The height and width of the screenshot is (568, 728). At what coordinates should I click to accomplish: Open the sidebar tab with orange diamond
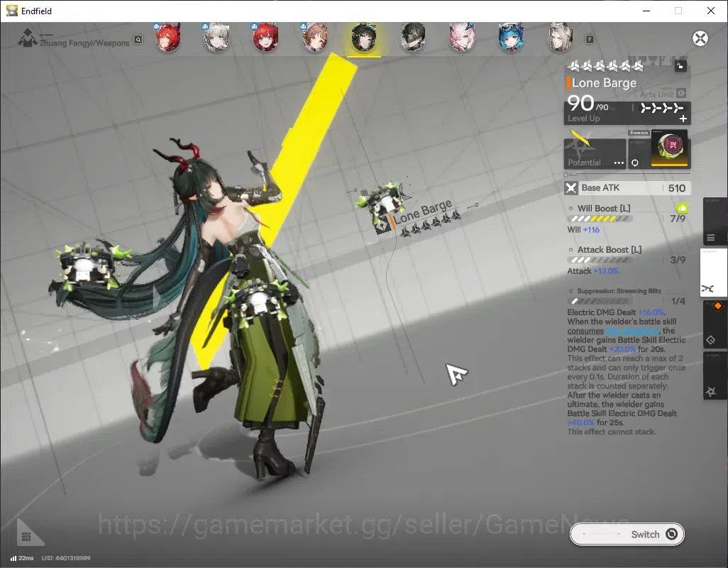click(714, 324)
